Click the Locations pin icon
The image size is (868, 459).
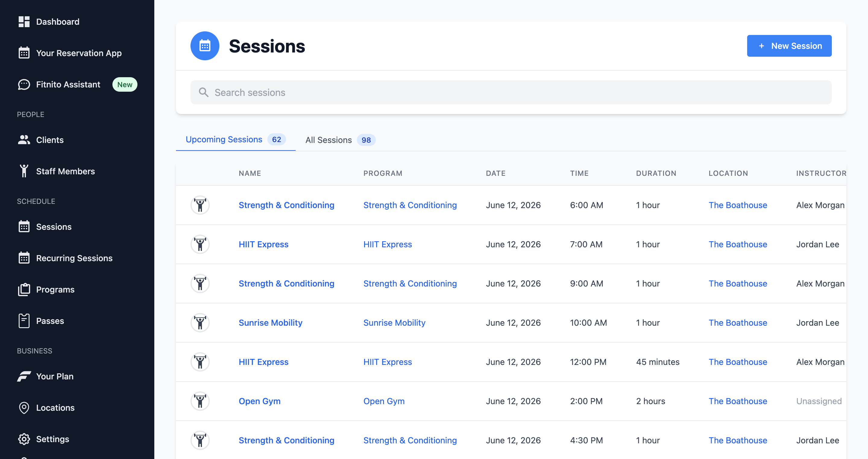(x=24, y=407)
